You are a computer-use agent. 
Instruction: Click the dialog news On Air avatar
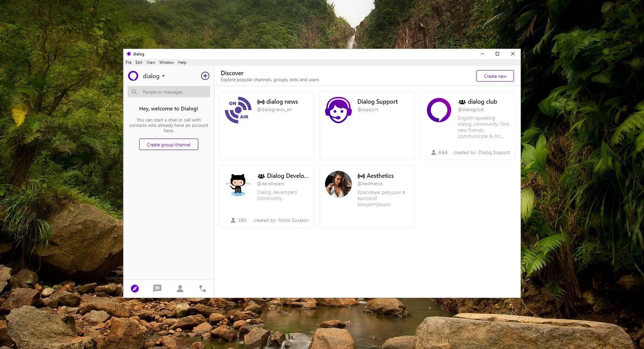point(238,110)
